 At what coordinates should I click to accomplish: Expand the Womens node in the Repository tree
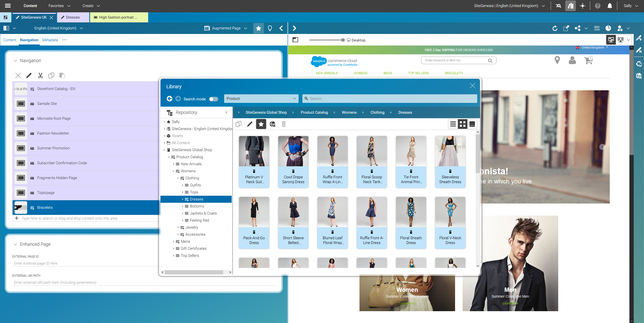click(173, 171)
